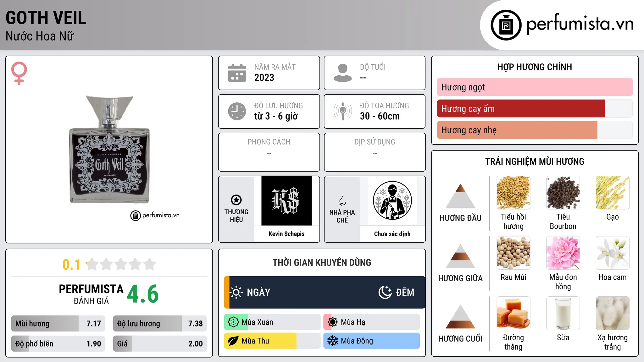
Task: Click the Dịp Sử Dụng card
Action: (x=375, y=152)
